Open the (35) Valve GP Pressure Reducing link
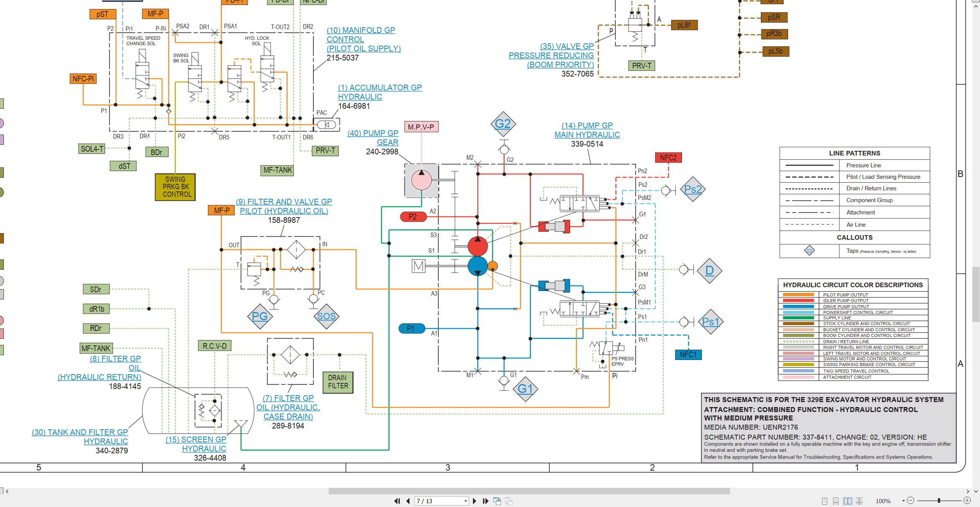980x507 pixels. click(551, 55)
